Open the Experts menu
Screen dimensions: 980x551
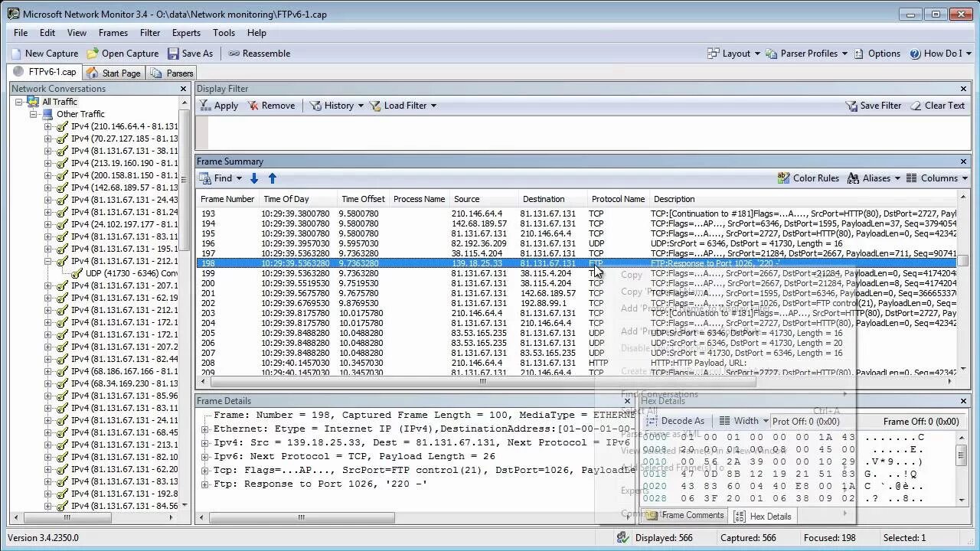pos(186,33)
